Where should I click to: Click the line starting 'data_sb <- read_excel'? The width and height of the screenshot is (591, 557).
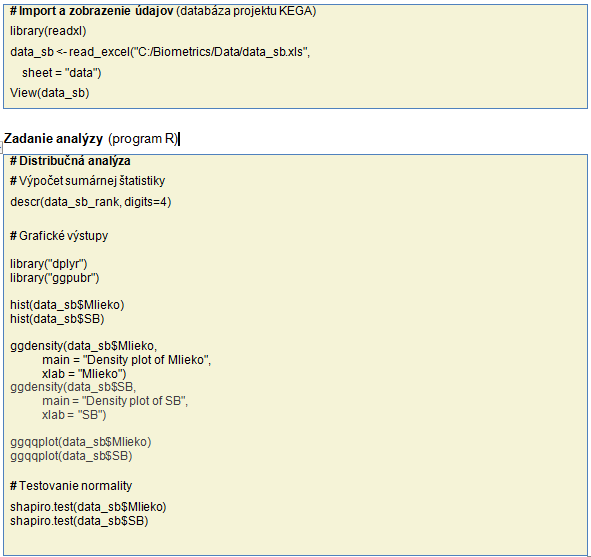pyautogui.click(x=160, y=52)
